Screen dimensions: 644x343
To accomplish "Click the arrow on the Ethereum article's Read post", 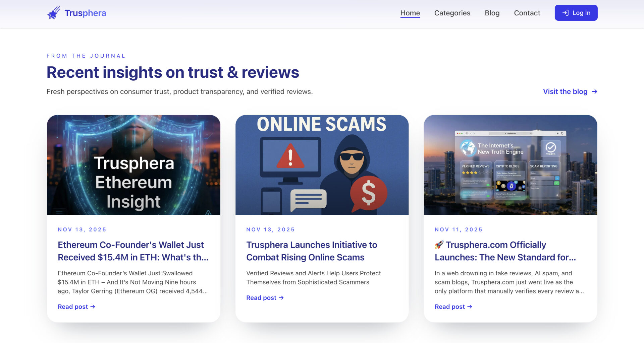I will tap(93, 306).
